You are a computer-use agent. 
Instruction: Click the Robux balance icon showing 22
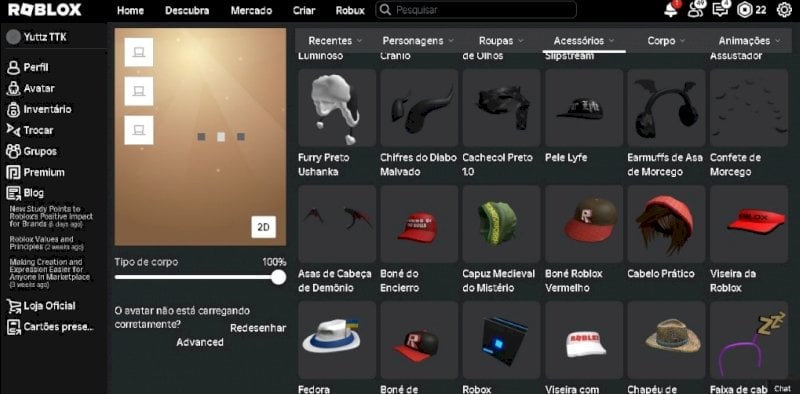tap(744, 10)
